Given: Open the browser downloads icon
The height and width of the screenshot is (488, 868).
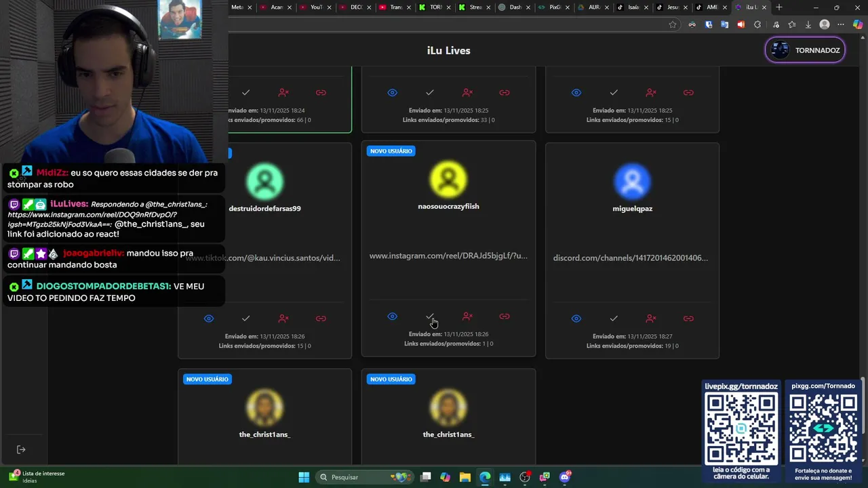Looking at the screenshot, I should [x=808, y=24].
